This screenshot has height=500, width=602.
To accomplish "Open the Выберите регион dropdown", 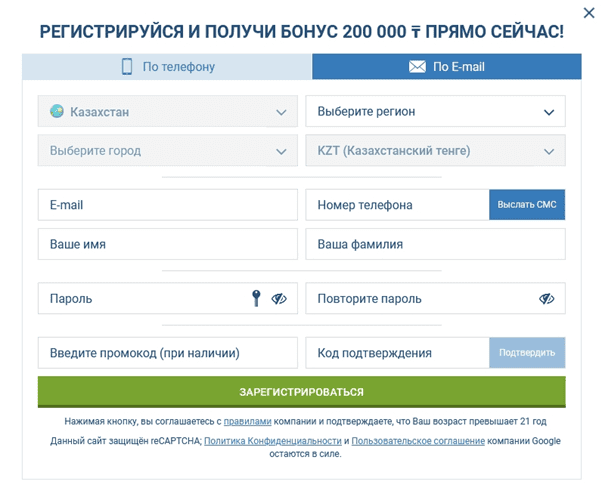I will [435, 111].
